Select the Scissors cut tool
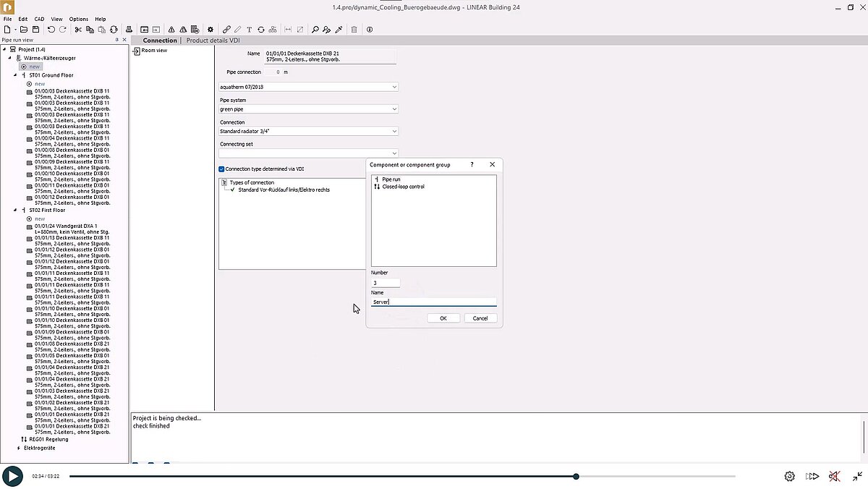 pyautogui.click(x=77, y=29)
